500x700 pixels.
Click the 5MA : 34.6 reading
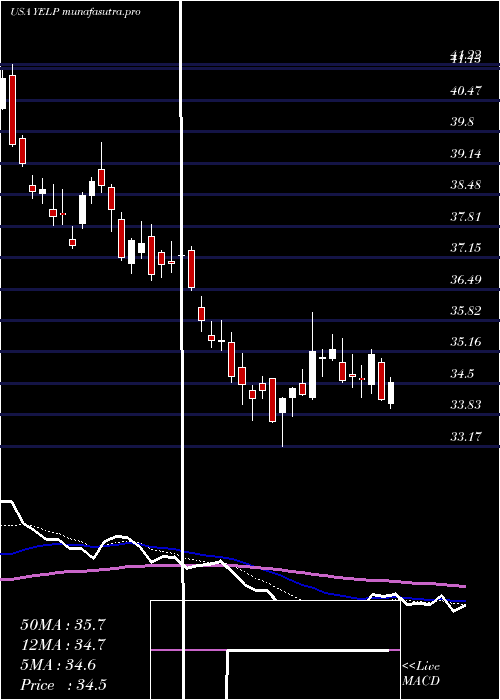click(58, 665)
